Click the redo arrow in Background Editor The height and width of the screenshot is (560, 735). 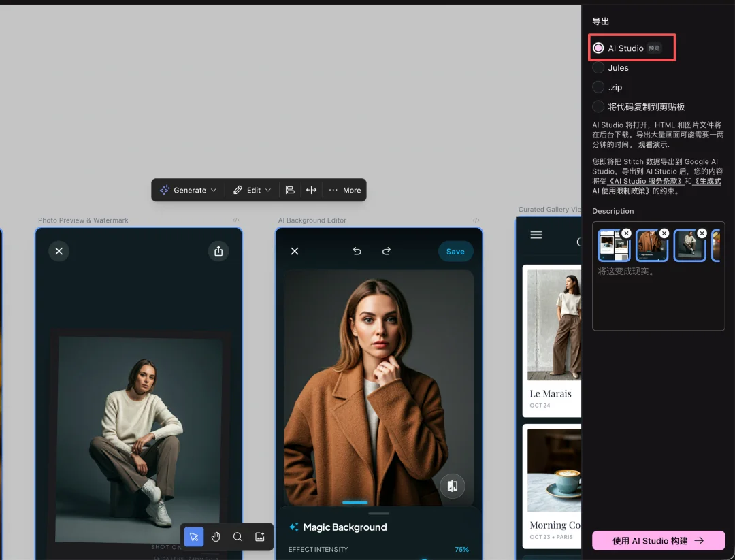pos(386,251)
